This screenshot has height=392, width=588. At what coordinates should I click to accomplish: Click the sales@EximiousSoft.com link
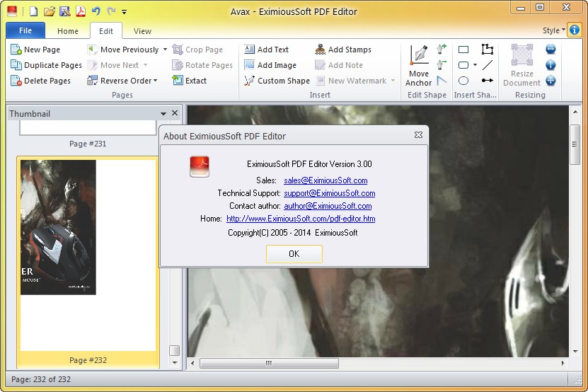(325, 180)
